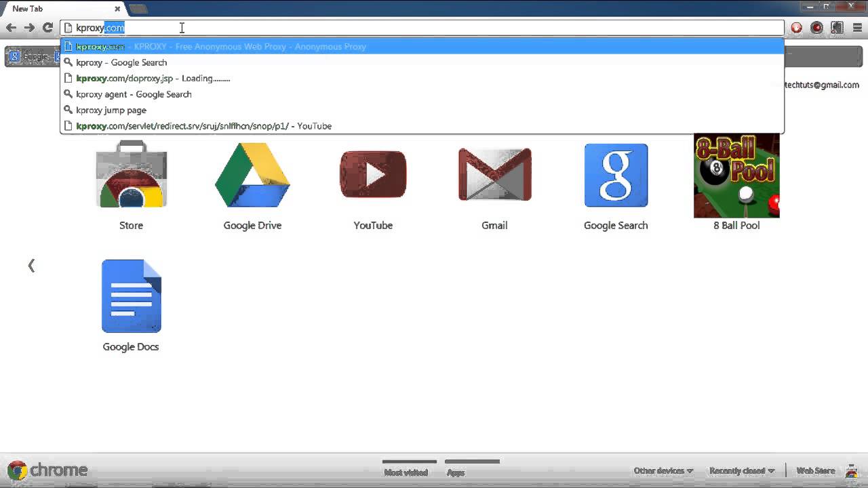Open the Google Docs app
This screenshot has height=488, width=868.
tap(131, 296)
